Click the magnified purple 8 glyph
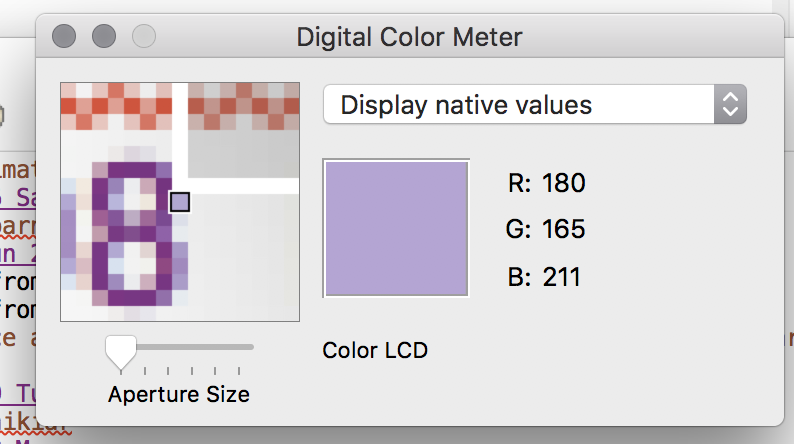 132,234
